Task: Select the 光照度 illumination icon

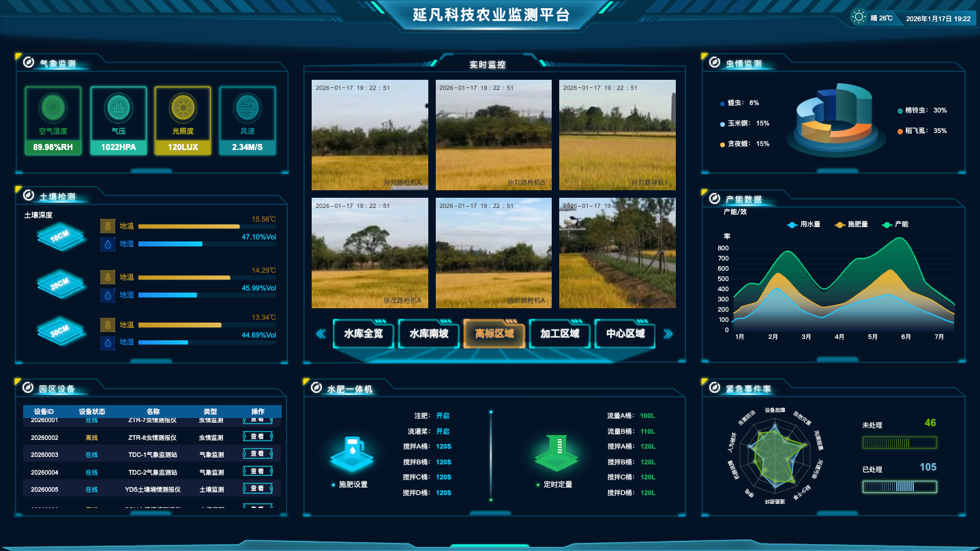Action: [182, 108]
